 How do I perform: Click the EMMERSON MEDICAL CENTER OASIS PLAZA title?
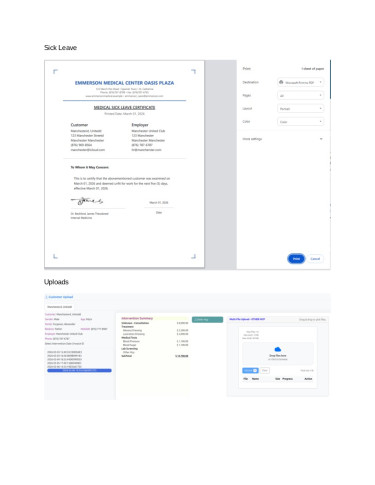point(124,83)
